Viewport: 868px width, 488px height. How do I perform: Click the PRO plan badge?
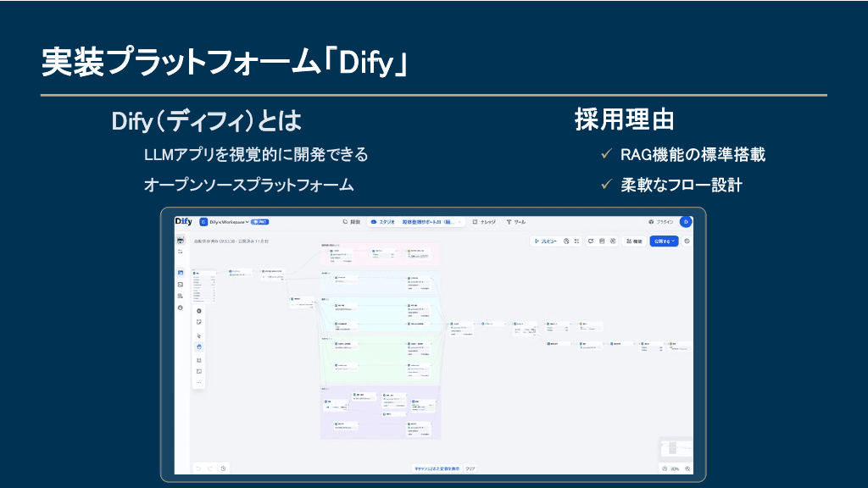click(259, 222)
